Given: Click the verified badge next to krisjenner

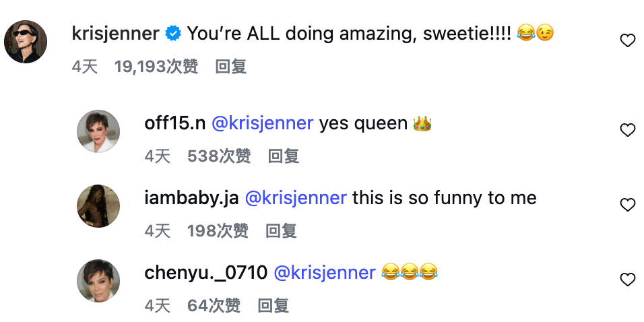Looking at the screenshot, I should [173, 33].
